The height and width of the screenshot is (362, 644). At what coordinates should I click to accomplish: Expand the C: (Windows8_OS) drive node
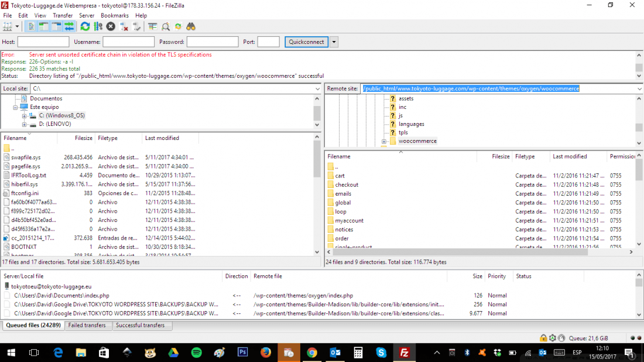(24, 116)
